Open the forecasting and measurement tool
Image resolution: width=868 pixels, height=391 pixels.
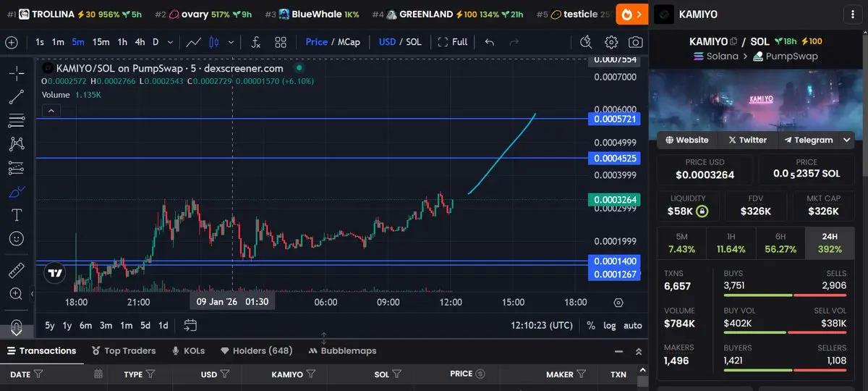[x=16, y=168]
